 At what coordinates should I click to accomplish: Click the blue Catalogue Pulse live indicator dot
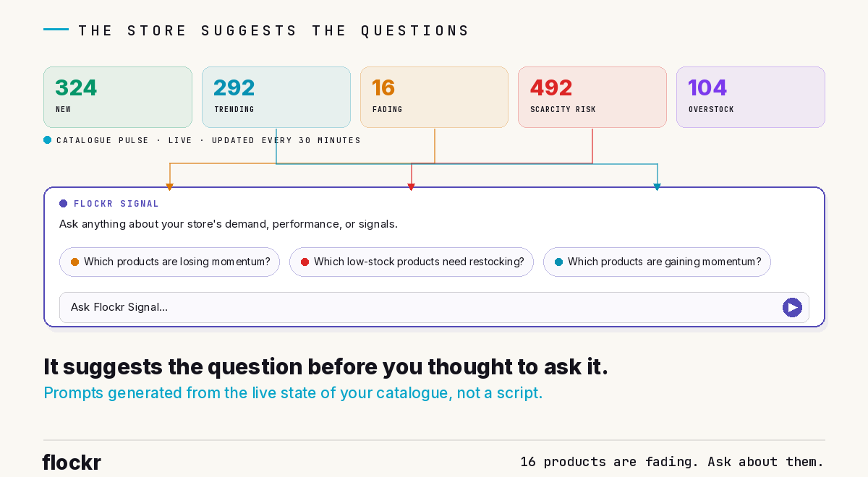(48, 140)
